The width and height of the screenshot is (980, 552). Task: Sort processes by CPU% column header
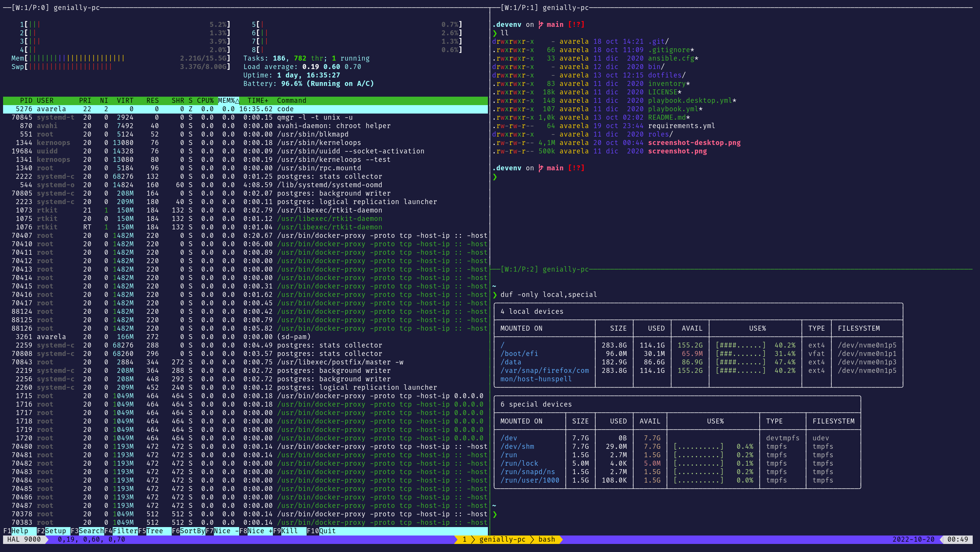click(205, 101)
